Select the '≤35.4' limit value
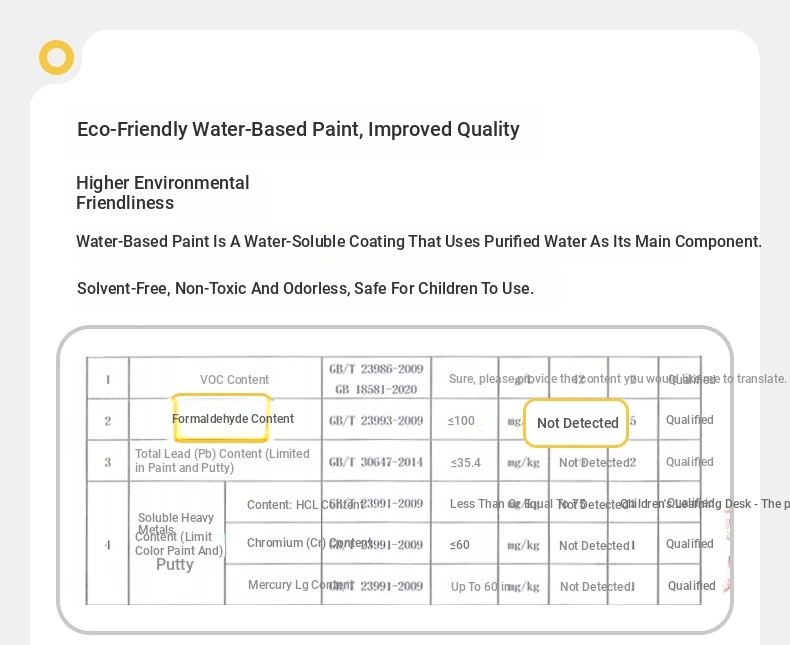 [x=466, y=462]
